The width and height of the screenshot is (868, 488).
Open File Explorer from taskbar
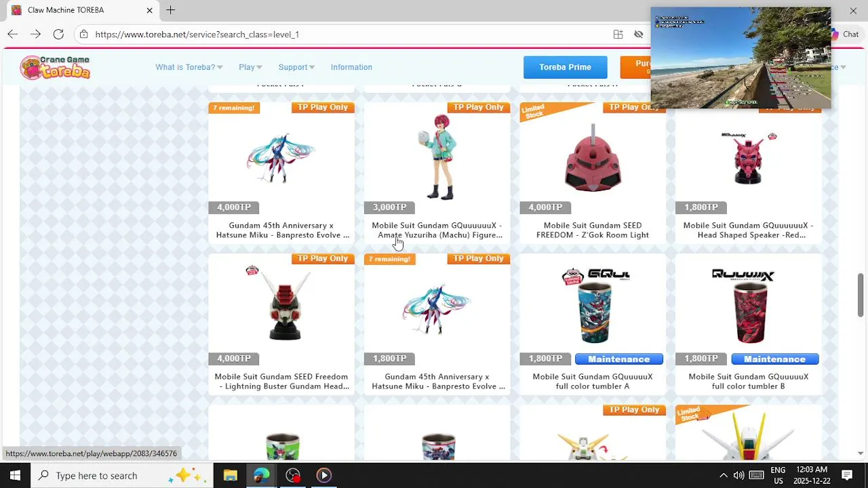pos(230,475)
